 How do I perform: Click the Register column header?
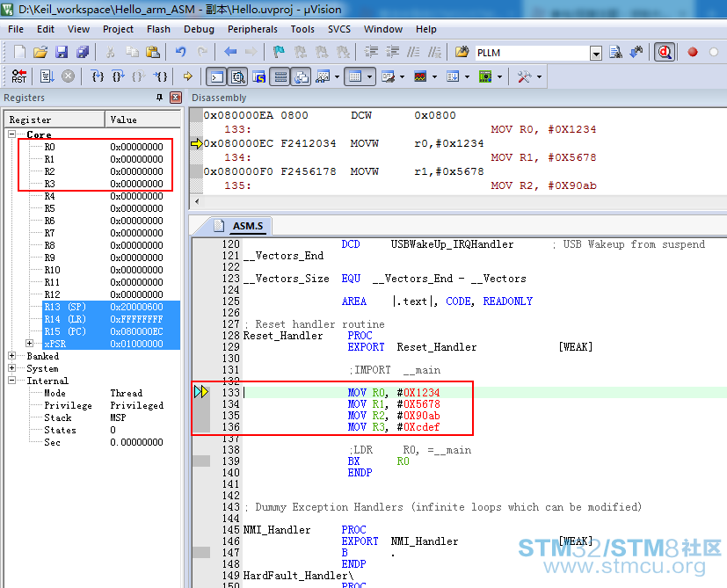point(55,120)
